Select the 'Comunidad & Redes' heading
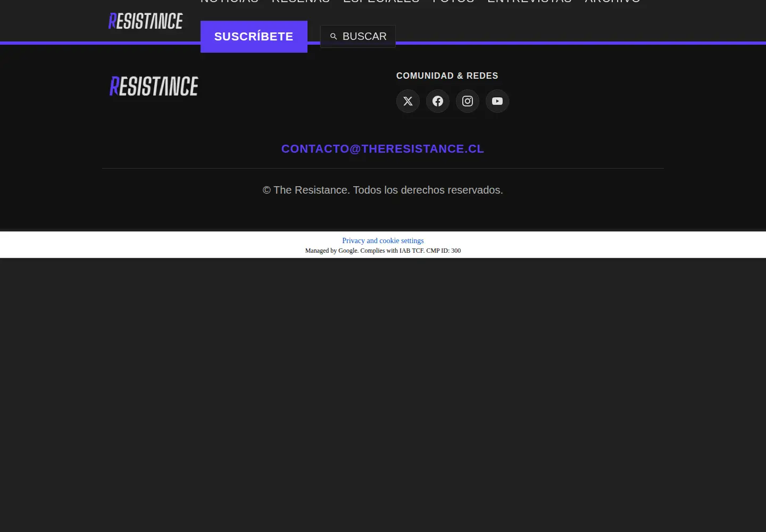Image resolution: width=766 pixels, height=532 pixels. point(447,76)
